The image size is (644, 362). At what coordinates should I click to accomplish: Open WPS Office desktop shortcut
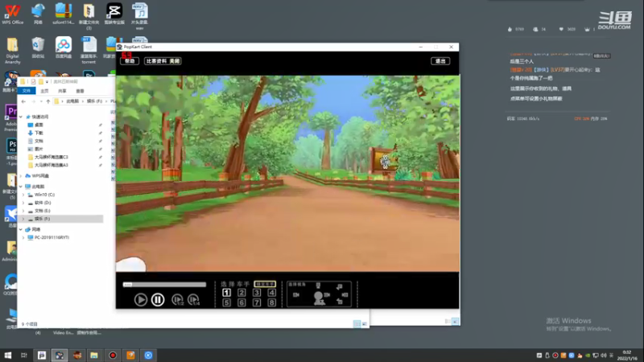[x=12, y=14]
